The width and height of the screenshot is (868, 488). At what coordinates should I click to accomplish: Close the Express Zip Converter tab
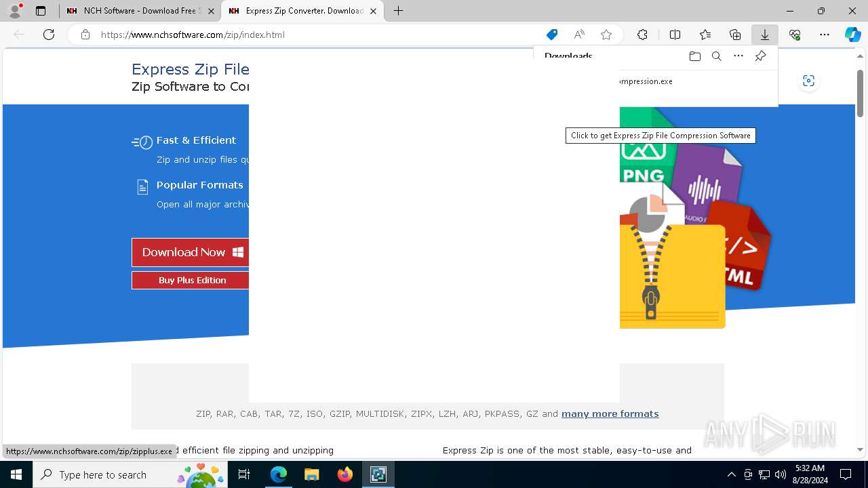click(x=373, y=11)
